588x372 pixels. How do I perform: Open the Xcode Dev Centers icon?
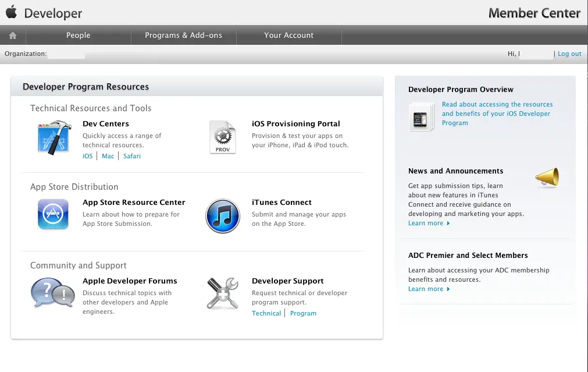pyautogui.click(x=54, y=137)
